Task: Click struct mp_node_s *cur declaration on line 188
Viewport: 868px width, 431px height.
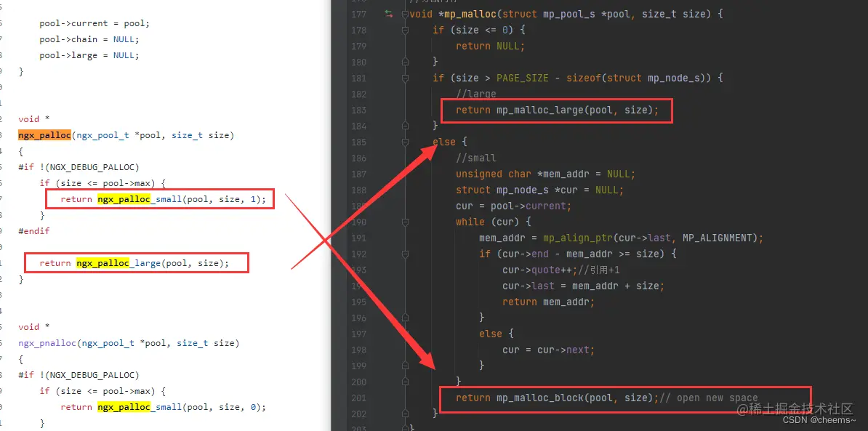Action: tap(539, 190)
